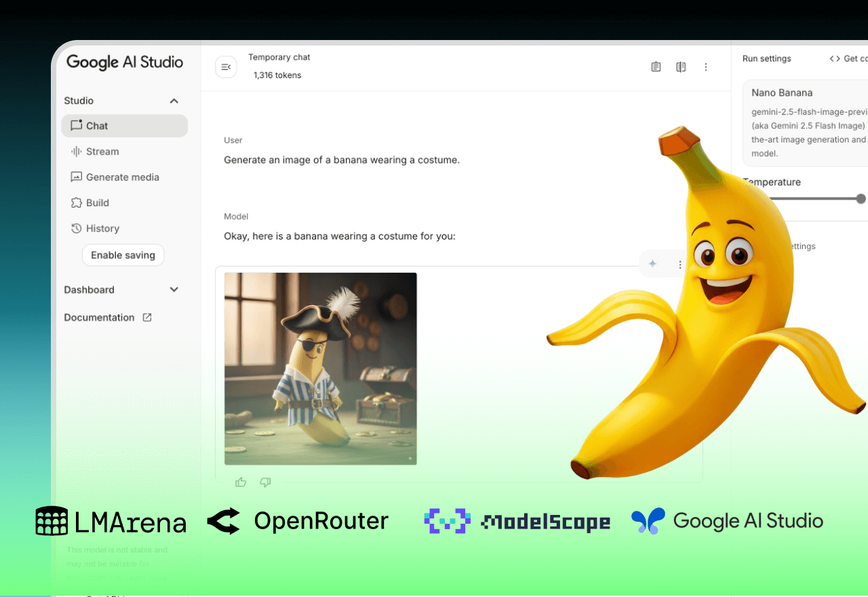
Task: Click the user prompt about a banana costume
Action: 342,160
